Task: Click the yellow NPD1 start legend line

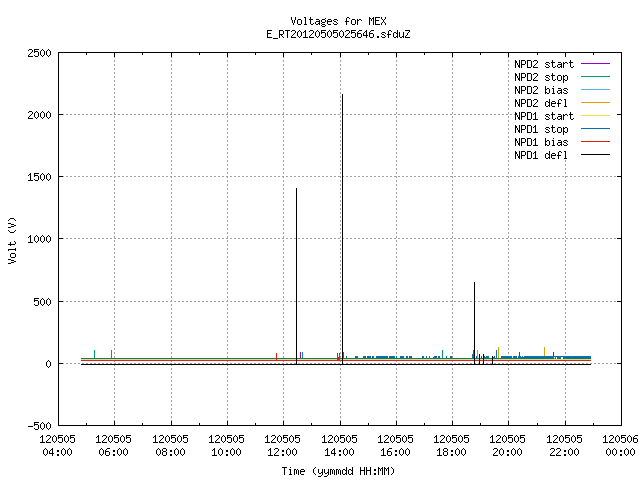Action: pos(595,116)
